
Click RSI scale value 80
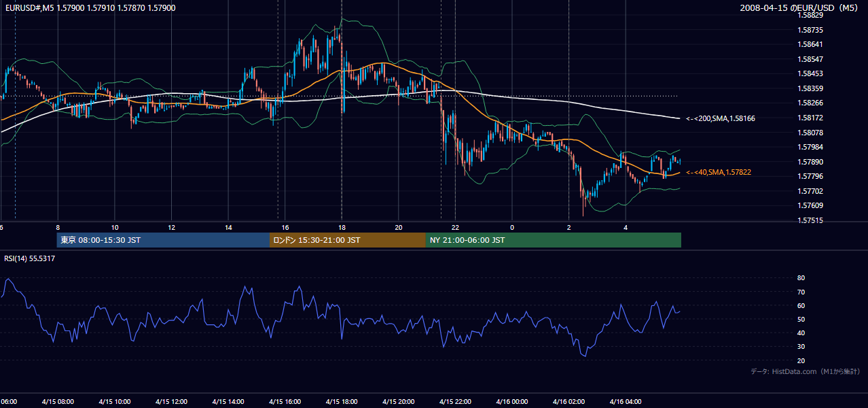click(x=801, y=278)
